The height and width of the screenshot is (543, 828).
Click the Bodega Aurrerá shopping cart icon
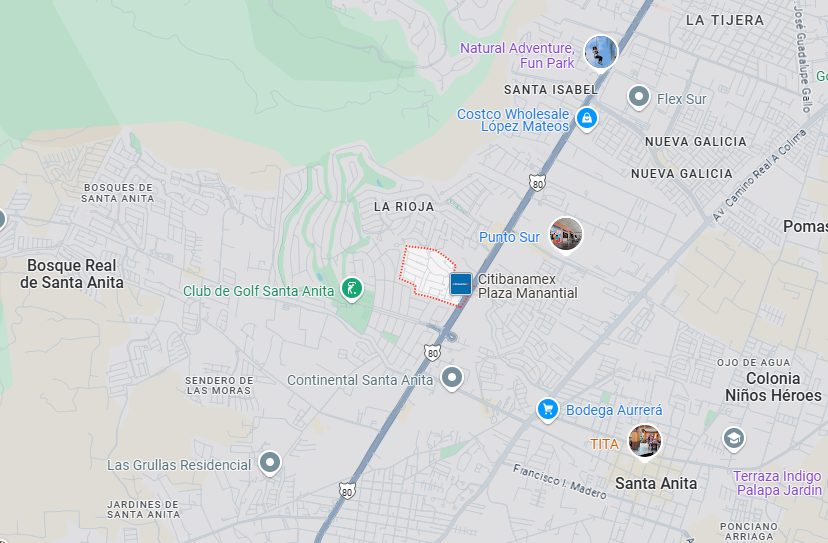548,410
